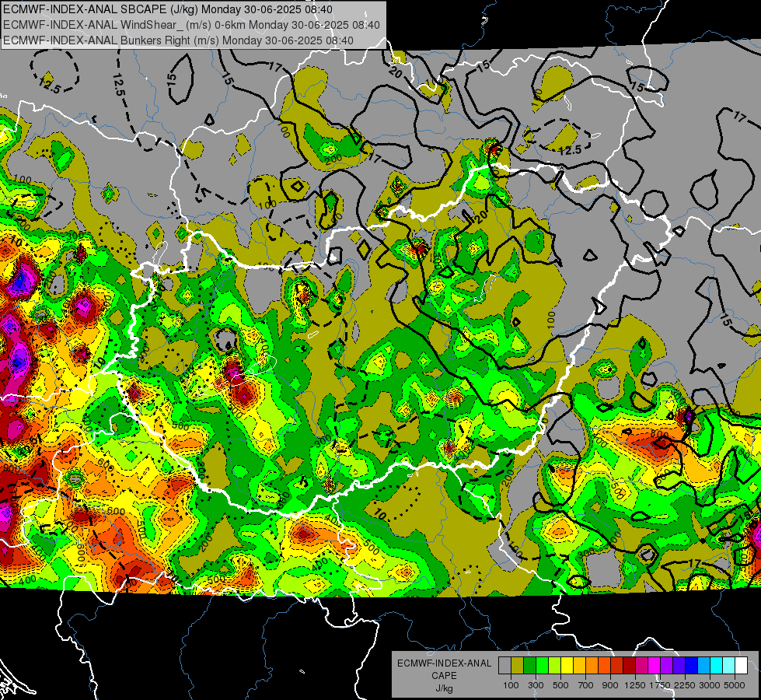Click the yellow-green legend swatch before 500
The height and width of the screenshot is (700, 761).
point(554,665)
